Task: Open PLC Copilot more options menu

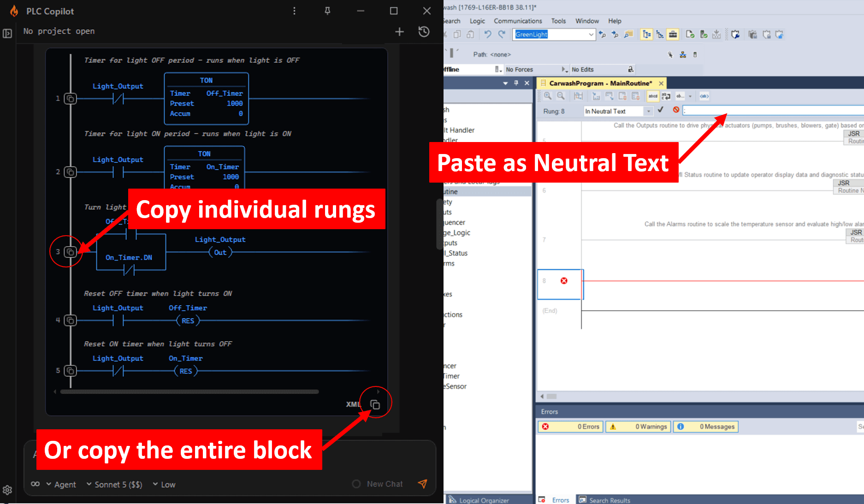Action: click(294, 11)
